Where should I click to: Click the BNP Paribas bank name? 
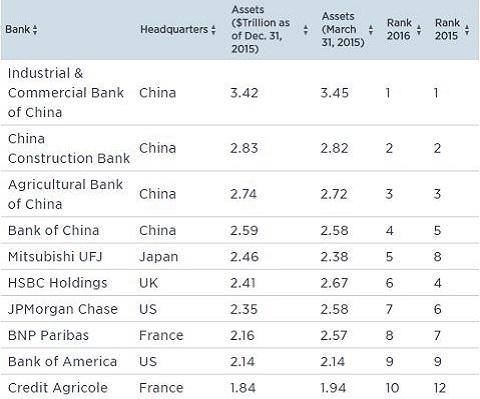tap(48, 335)
